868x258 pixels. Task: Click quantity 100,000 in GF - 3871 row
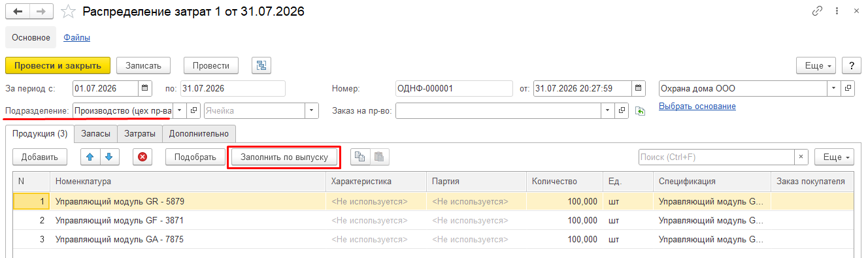[565, 220]
